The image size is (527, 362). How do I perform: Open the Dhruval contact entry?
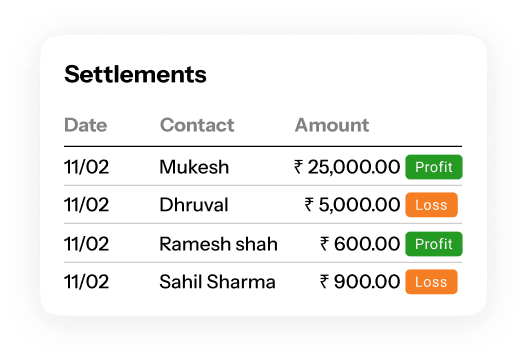click(x=194, y=205)
